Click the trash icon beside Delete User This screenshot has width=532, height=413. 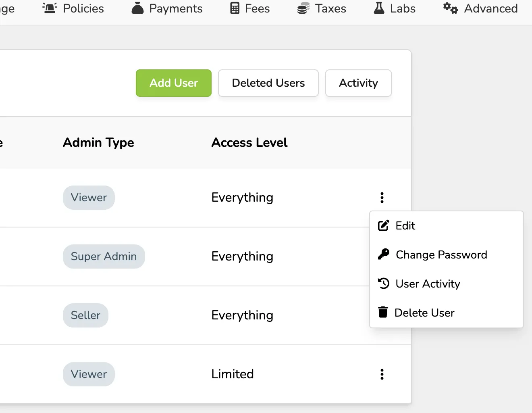click(383, 312)
